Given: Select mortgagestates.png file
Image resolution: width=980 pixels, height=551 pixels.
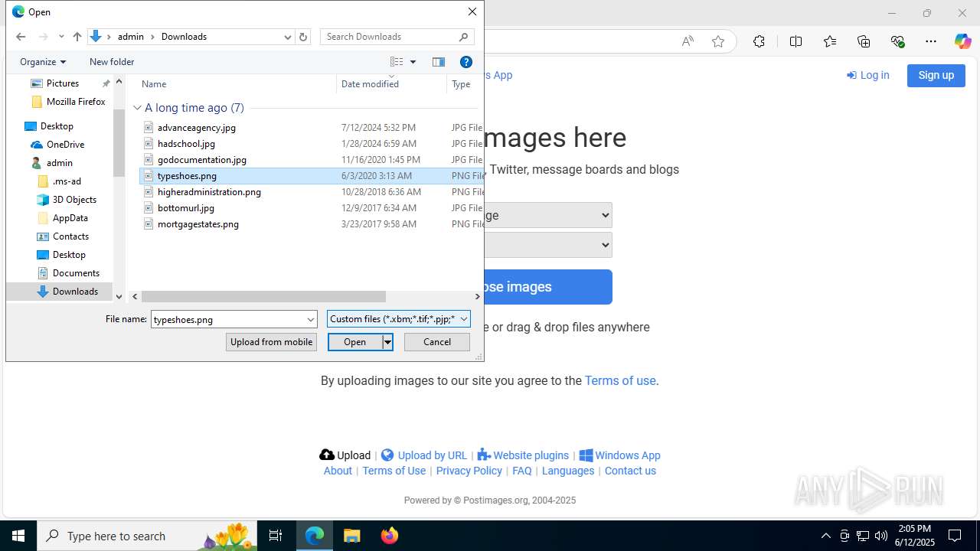Looking at the screenshot, I should pyautogui.click(x=198, y=224).
